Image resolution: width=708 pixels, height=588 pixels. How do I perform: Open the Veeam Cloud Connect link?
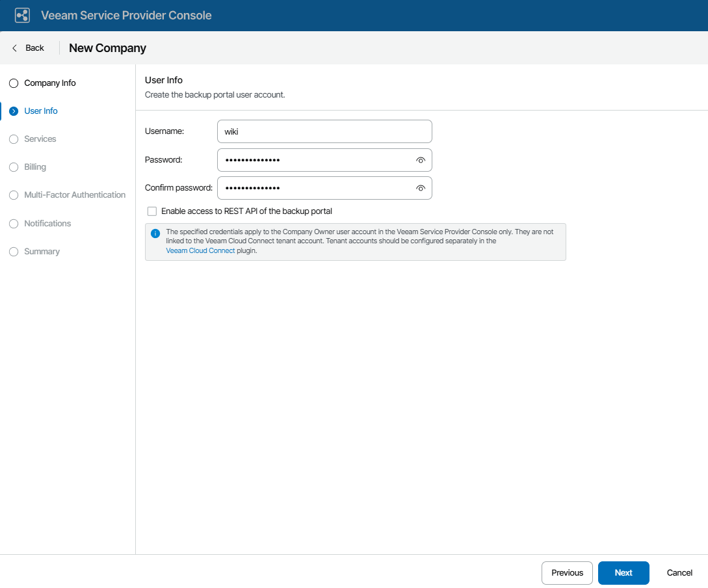coord(200,250)
